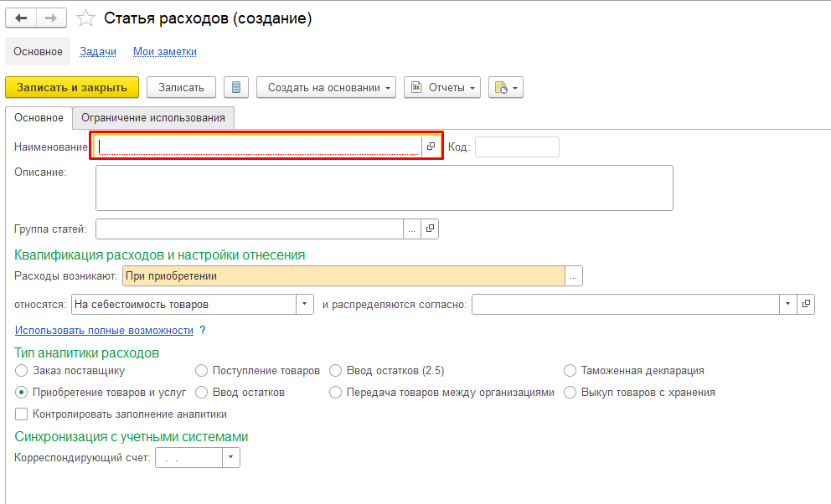This screenshot has width=831, height=504.
Task: Expand the Создать на основании menu
Action: (x=326, y=87)
